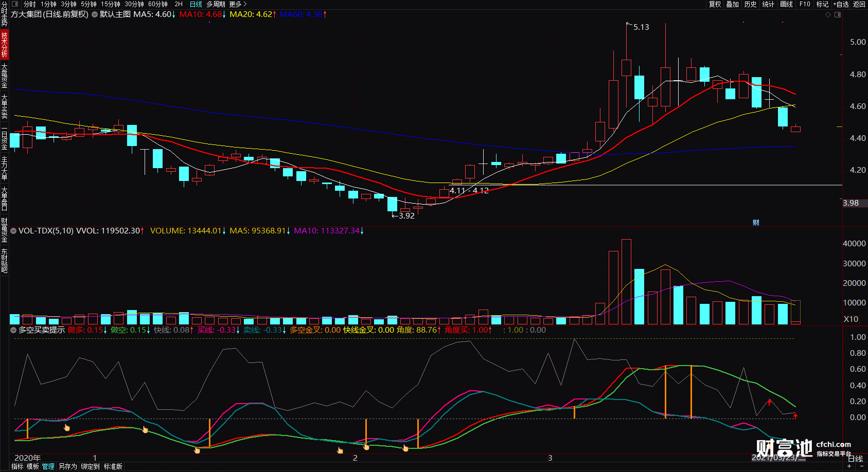Open the 大盘资金 sidebar tab
Viewport: 868px width, 472px height.
[4, 76]
